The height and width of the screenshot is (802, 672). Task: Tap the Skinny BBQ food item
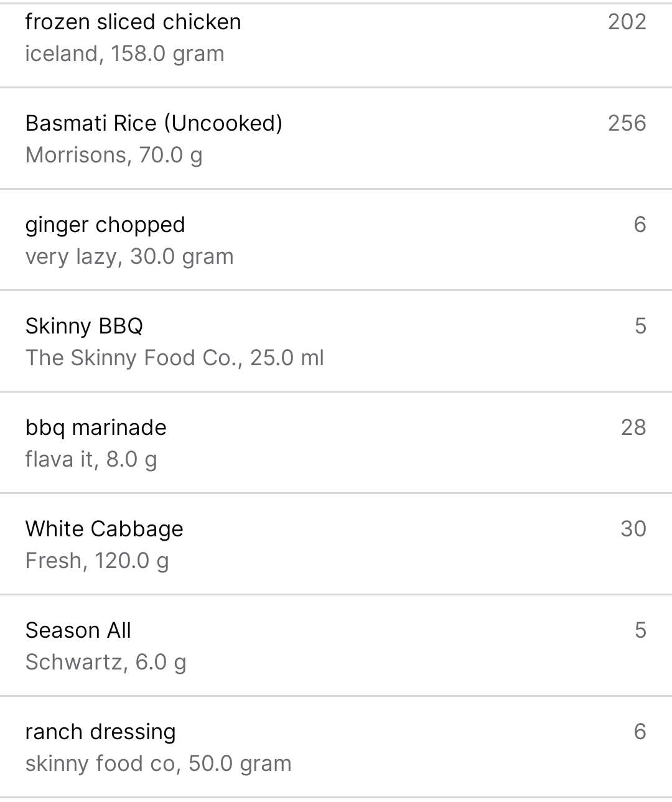pyautogui.click(x=336, y=341)
